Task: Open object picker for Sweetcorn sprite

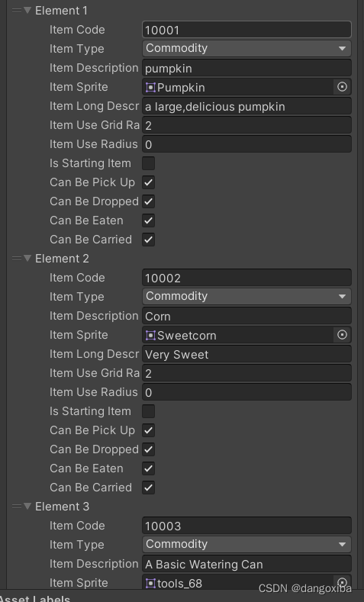Action: pyautogui.click(x=342, y=335)
